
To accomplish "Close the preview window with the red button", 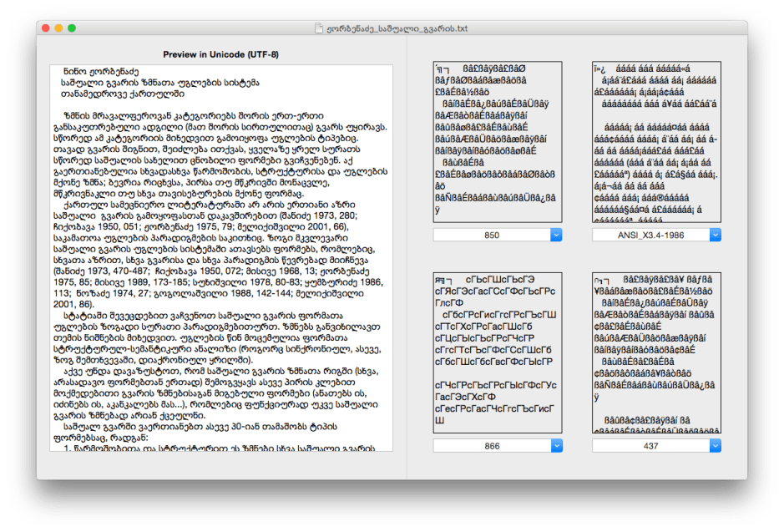I will tap(47, 26).
